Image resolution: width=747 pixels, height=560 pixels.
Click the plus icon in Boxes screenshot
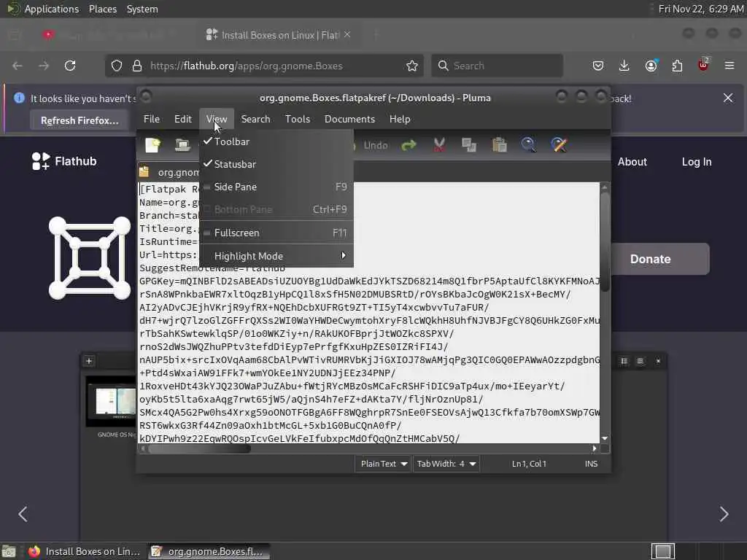click(89, 361)
